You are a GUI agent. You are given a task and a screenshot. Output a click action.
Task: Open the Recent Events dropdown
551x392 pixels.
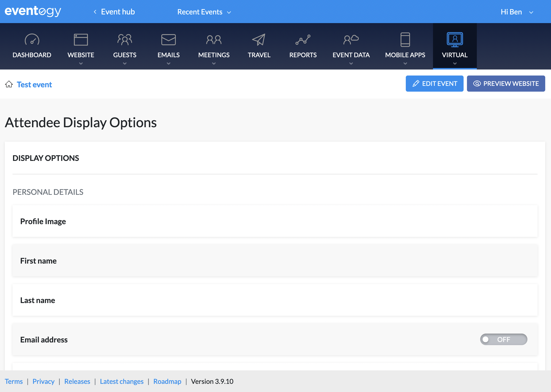pyautogui.click(x=204, y=12)
